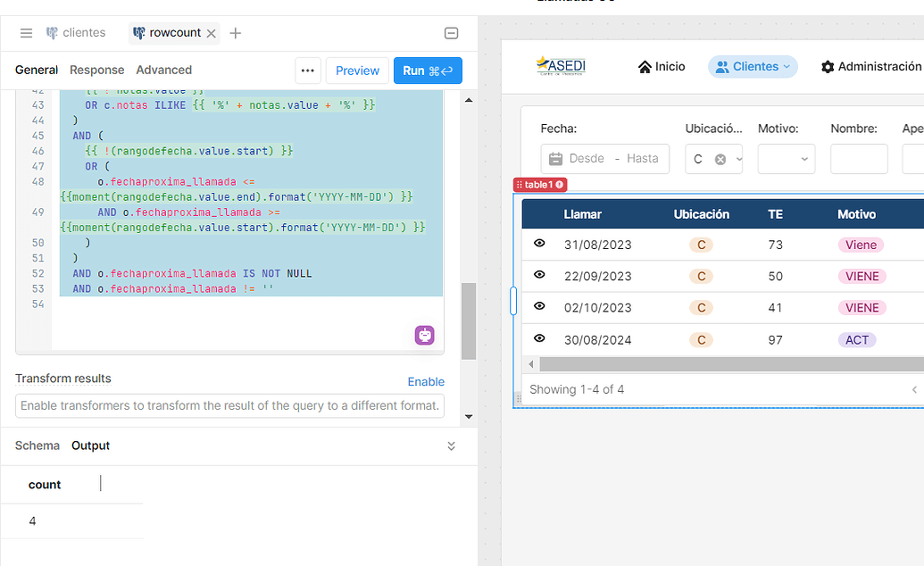Click the 22/09/2023 date cell
Viewport: 924px width, 566px height.
point(597,276)
